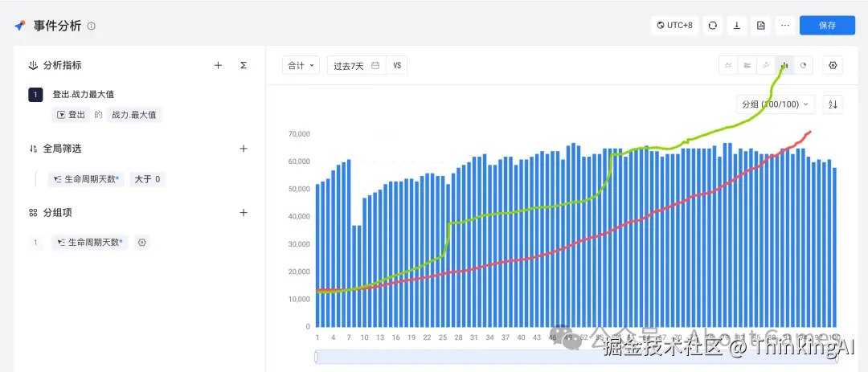Viewport: 868px width, 372px height.
Task: Switch to line chart view
Action: 728,65
